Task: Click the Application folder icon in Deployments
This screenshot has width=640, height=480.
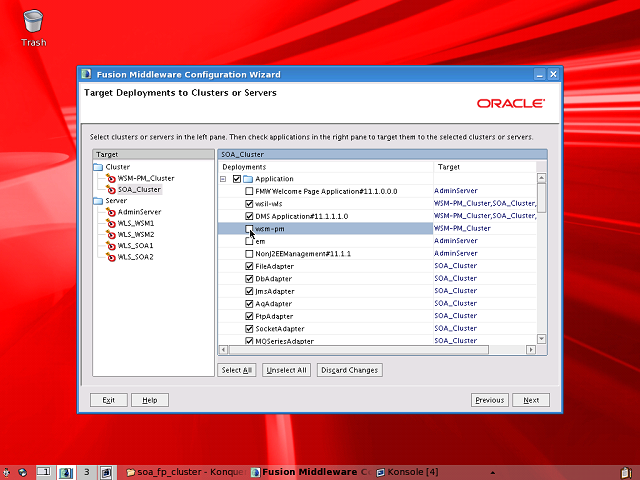Action: point(248,179)
